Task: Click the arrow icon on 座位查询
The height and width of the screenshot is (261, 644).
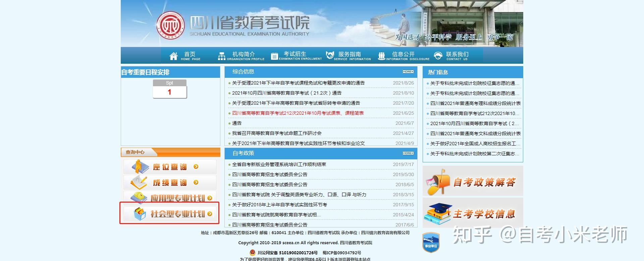Action: click(x=196, y=166)
